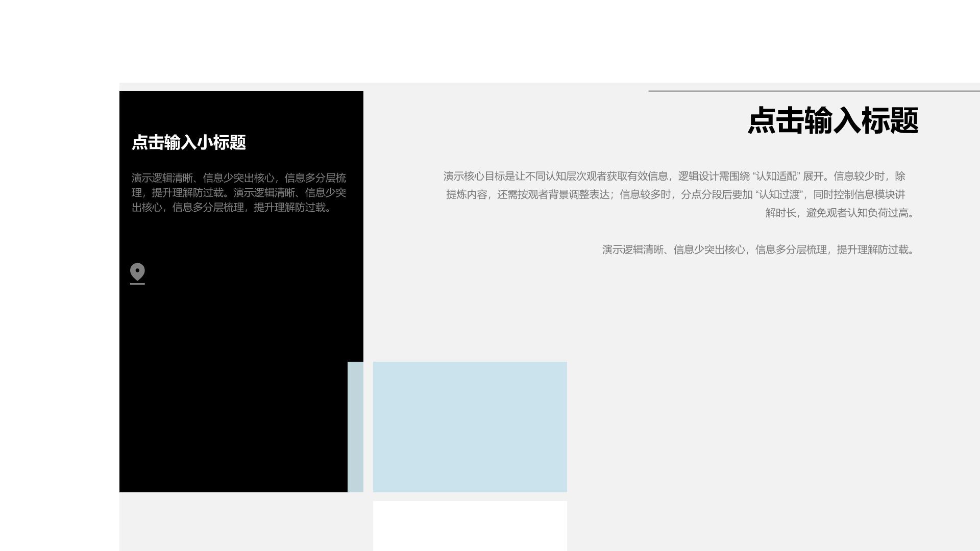Select the white rectangle below blue box
This screenshot has width=980, height=551.
[x=470, y=525]
